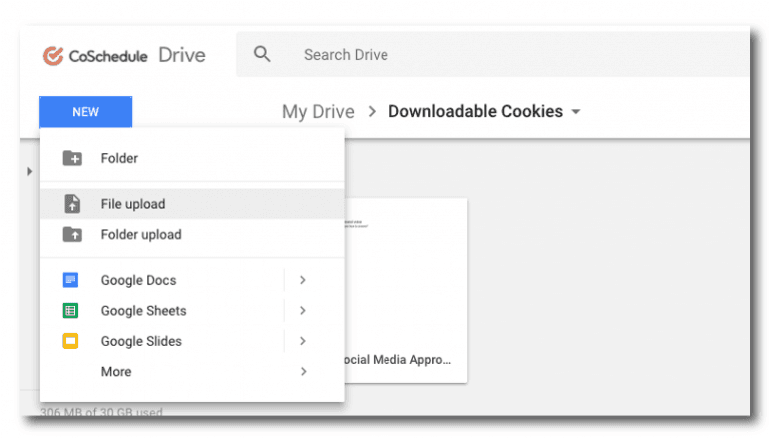Click the new Folder icon

pyautogui.click(x=72, y=158)
